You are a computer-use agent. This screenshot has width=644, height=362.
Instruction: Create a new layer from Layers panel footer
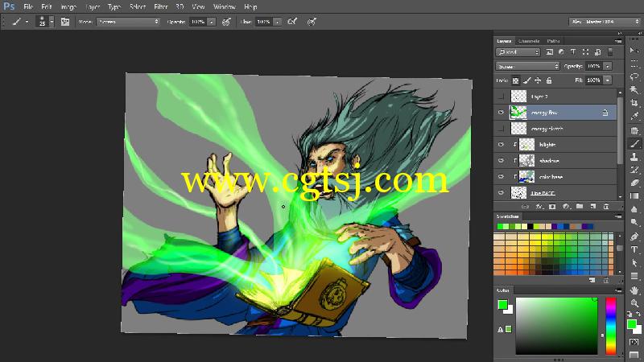click(592, 207)
